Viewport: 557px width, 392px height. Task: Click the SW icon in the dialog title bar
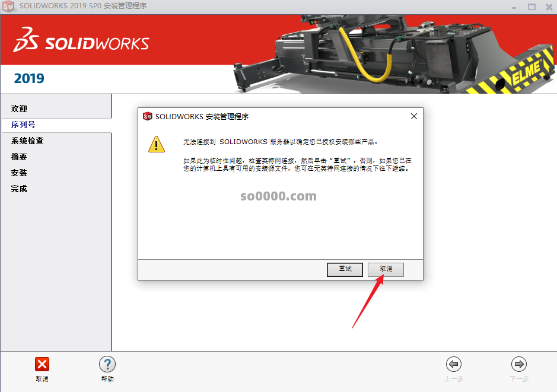tap(148, 116)
